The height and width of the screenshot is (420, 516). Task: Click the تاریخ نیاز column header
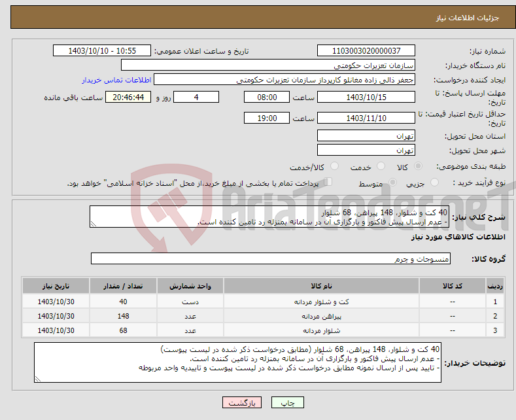pos(56,286)
